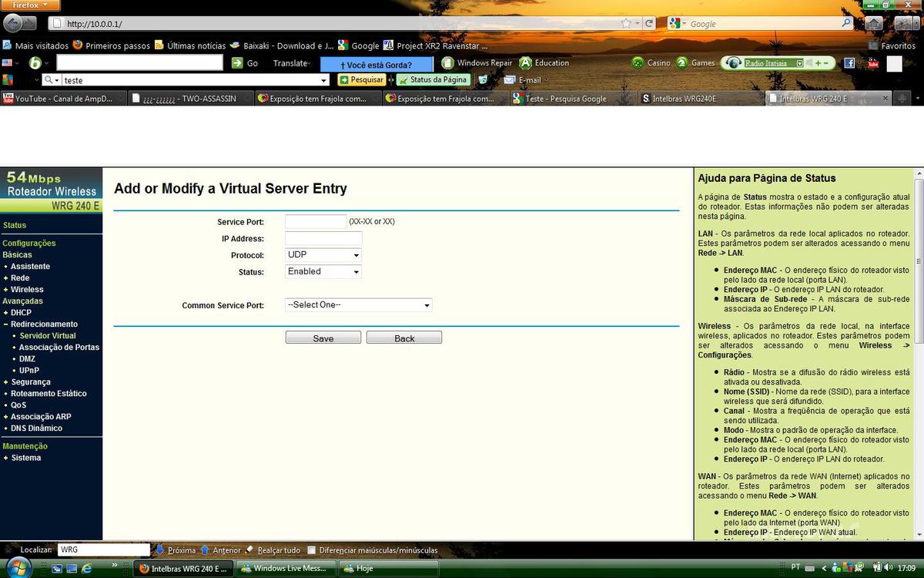Click in the IP Address field

[323, 239]
